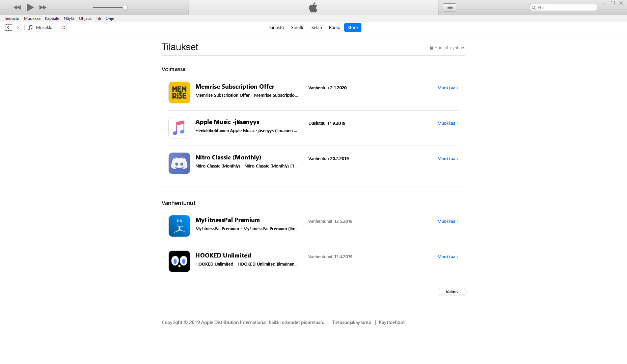Switch to the Kirjasto tab
Viewport: 627px width, 364px height.
point(276,27)
